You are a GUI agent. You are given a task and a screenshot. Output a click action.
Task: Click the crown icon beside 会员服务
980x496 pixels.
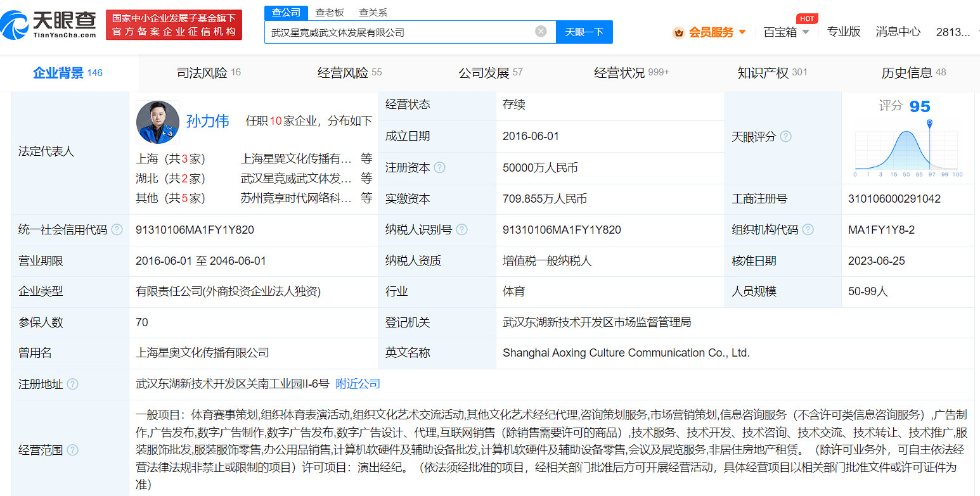[x=679, y=32]
